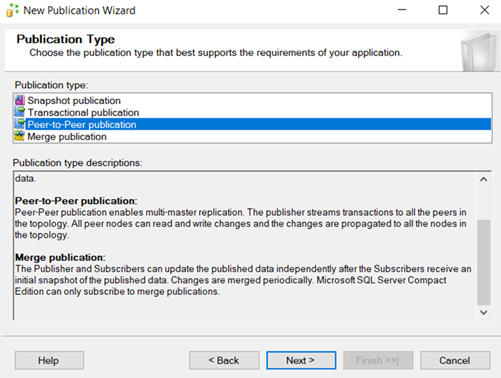Viewport: 501px width, 378px height.
Task: Minimize the New Publication Wizard window
Action: [402, 10]
